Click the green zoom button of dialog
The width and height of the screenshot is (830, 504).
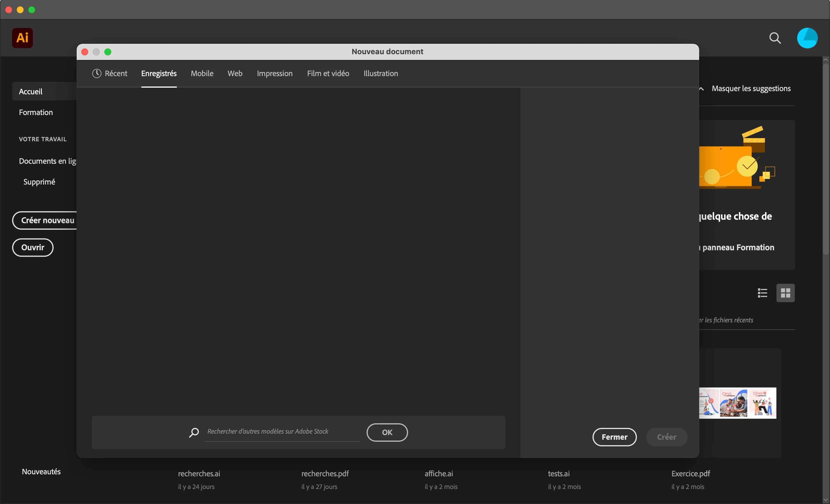108,52
